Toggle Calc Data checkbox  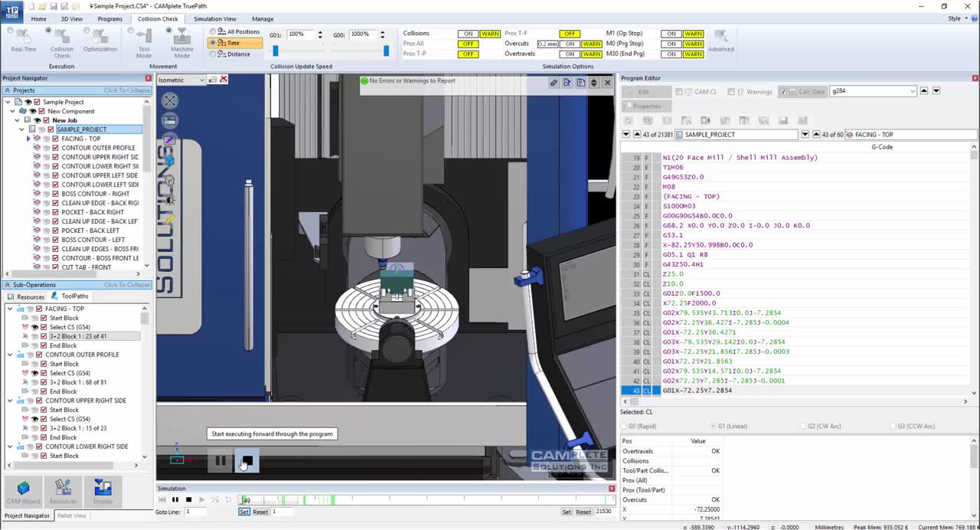point(783,92)
